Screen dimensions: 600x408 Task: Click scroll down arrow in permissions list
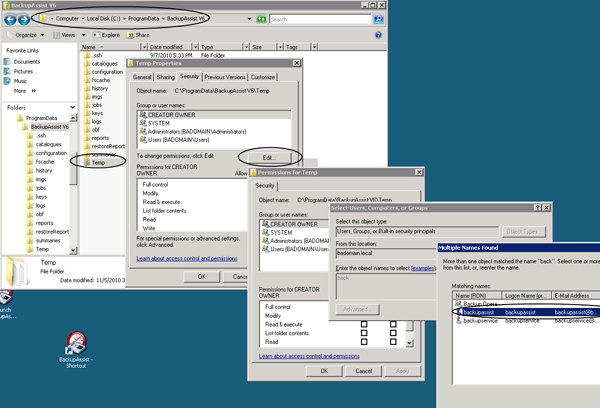point(409,343)
